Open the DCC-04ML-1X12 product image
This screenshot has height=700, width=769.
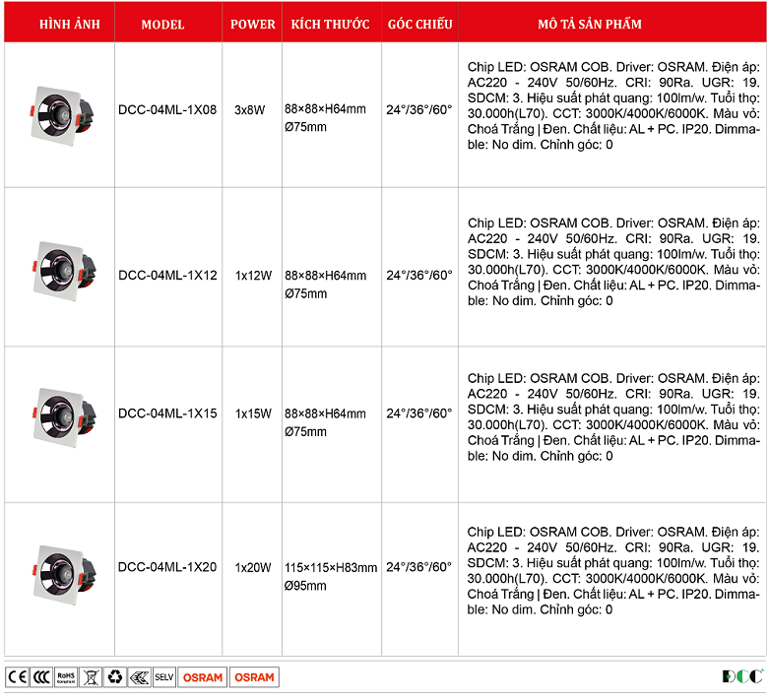(x=59, y=268)
